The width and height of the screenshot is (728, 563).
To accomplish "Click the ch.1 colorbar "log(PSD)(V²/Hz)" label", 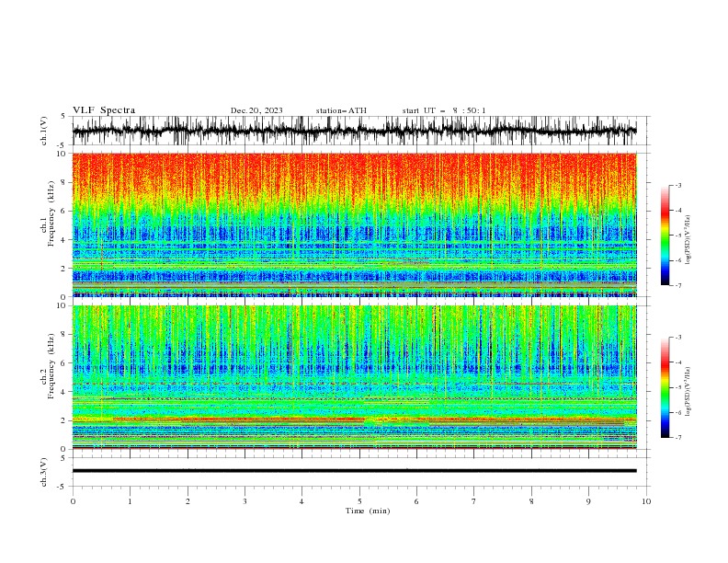I will [688, 240].
